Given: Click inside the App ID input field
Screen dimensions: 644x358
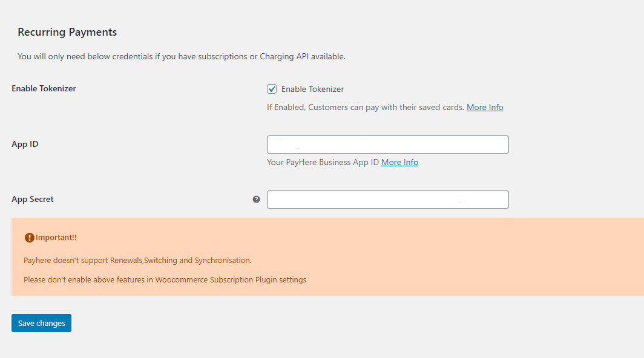Looking at the screenshot, I should pyautogui.click(x=388, y=145).
